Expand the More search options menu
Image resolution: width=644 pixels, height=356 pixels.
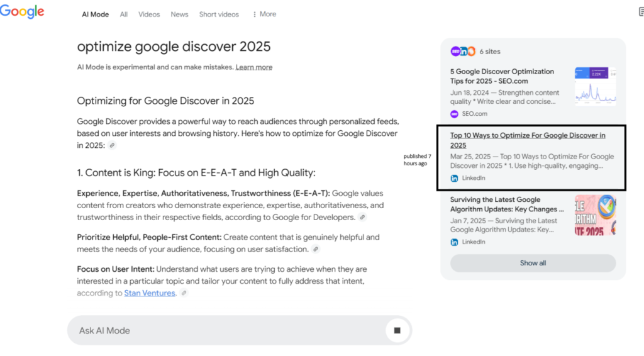pos(264,14)
